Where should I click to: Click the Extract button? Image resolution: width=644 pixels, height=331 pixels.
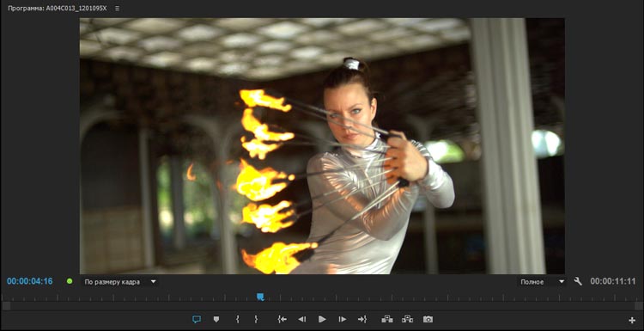point(407,319)
